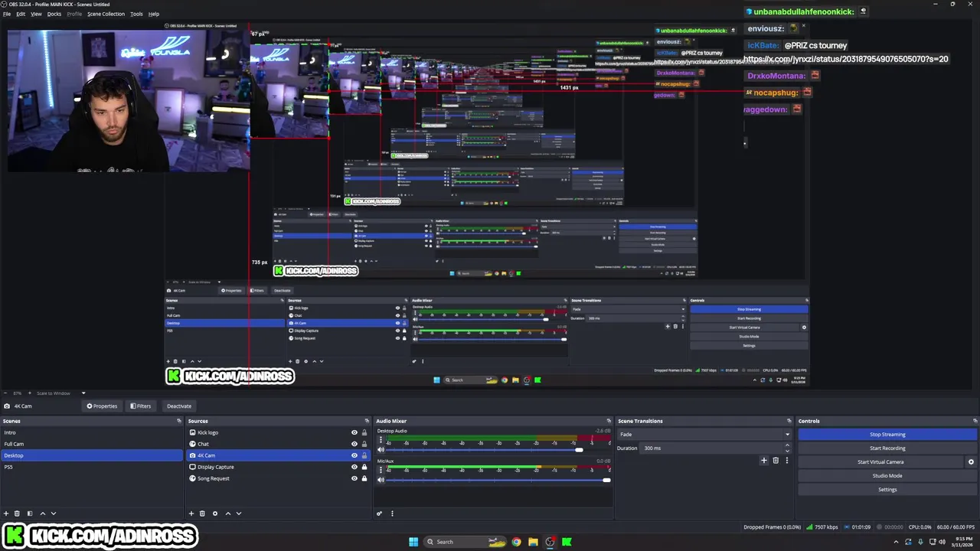980x551 pixels.
Task: Pop out the Scenes dock icon
Action: [179, 421]
